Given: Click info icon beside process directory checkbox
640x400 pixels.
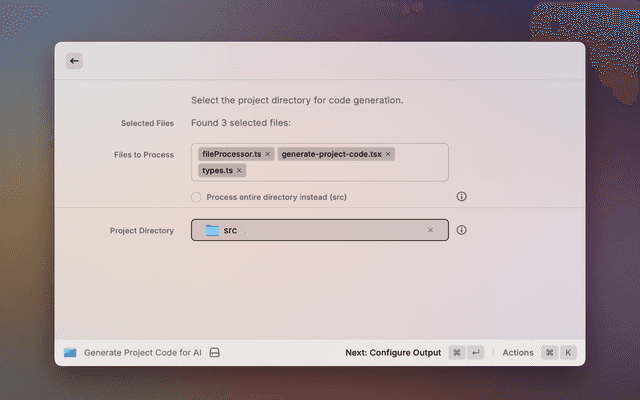Looking at the screenshot, I should coord(461,197).
